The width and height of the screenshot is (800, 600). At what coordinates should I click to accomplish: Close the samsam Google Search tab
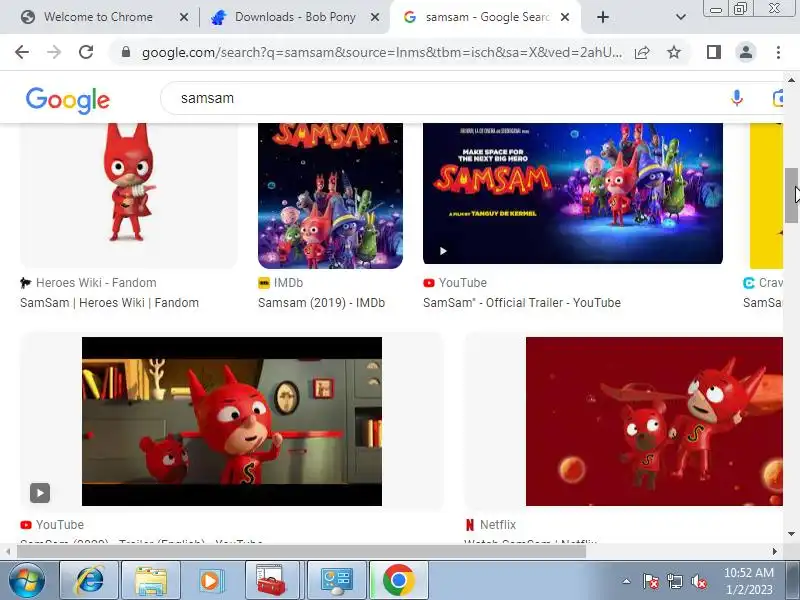pos(565,17)
